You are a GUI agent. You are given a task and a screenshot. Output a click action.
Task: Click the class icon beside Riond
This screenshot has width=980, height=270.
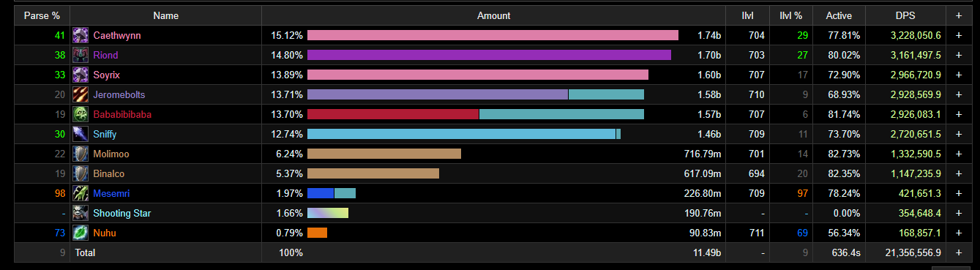pos(81,55)
